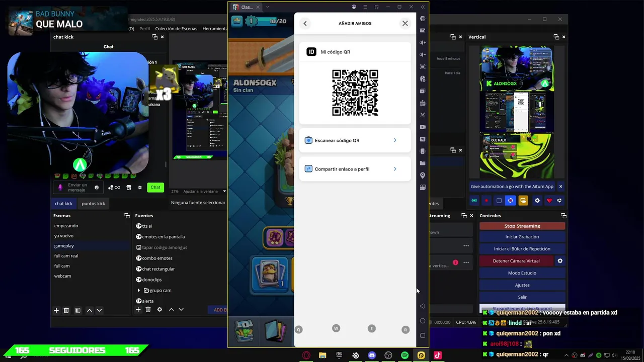Click the Enviar un mensaje chat field
This screenshot has width=644, height=362.
tap(78, 188)
